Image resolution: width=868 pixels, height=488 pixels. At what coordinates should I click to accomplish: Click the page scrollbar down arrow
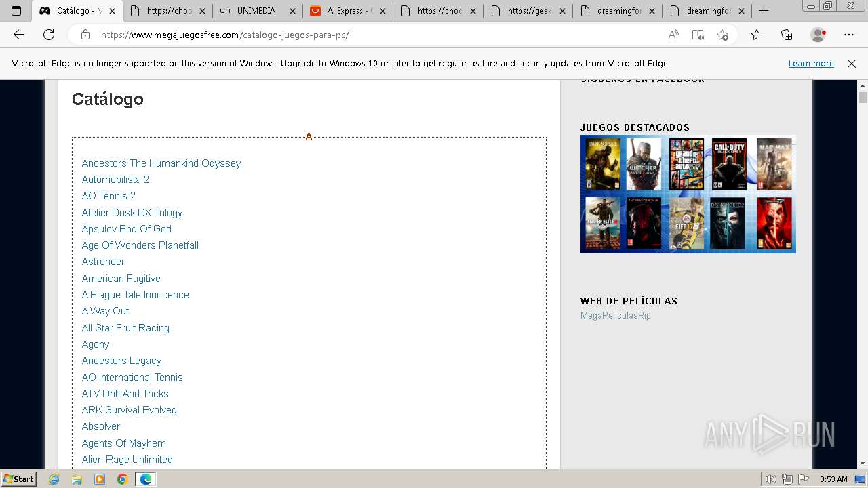pyautogui.click(x=863, y=463)
